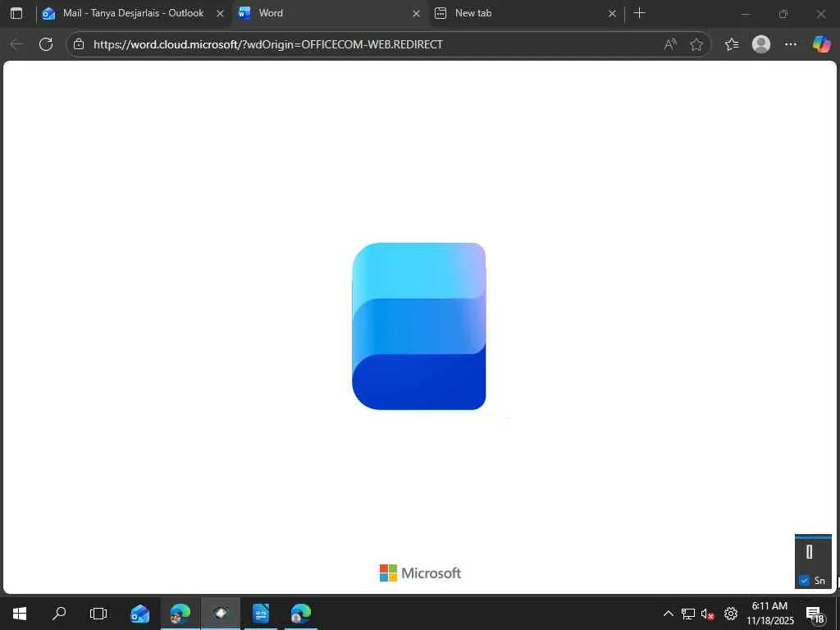Close the Edge browser window

820,13
